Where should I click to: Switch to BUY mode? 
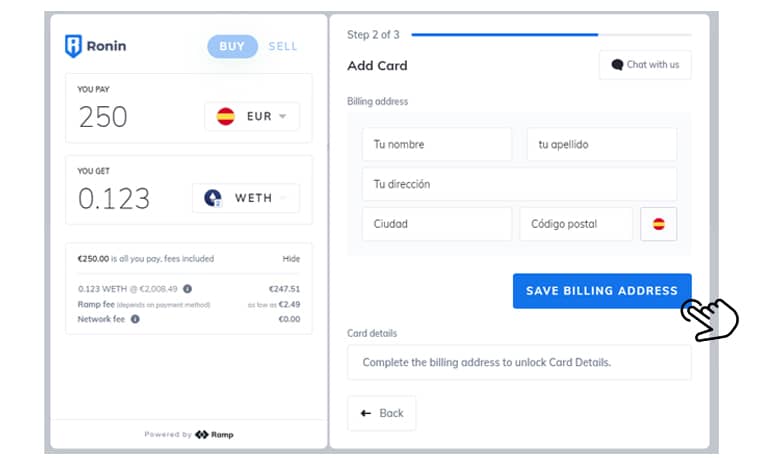pyautogui.click(x=231, y=46)
